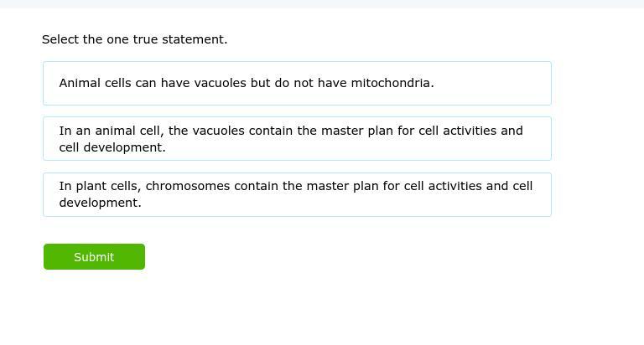
Task: Choose option starting 'In an animal cell'
Action: coord(297,139)
